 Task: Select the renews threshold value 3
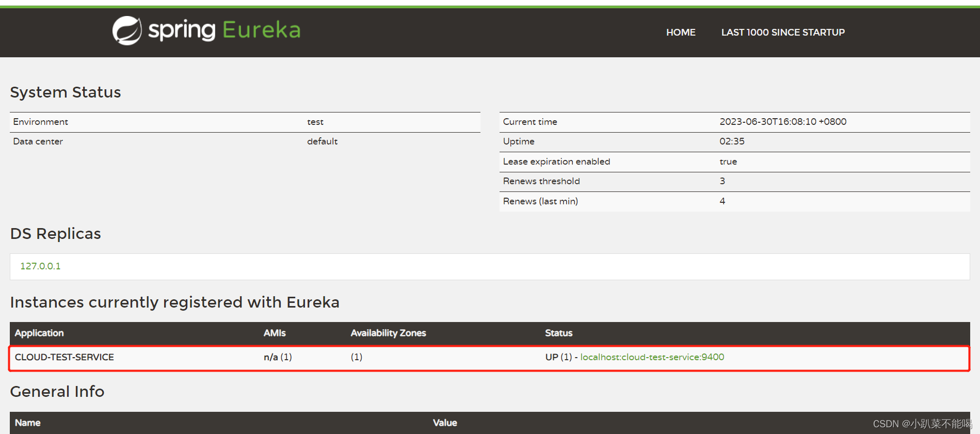pos(722,181)
